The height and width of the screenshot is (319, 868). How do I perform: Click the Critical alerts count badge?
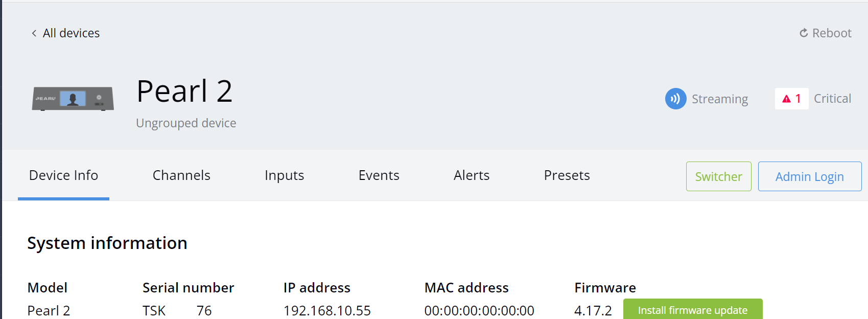(x=792, y=99)
